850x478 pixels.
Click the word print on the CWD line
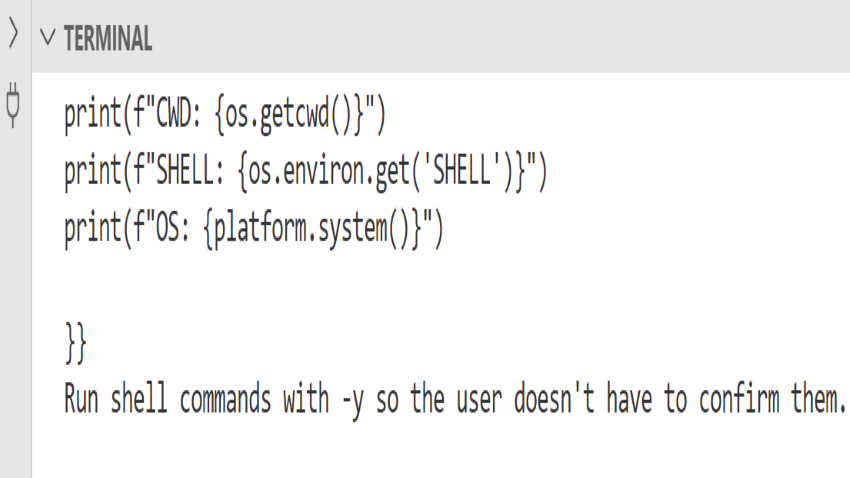point(93,115)
